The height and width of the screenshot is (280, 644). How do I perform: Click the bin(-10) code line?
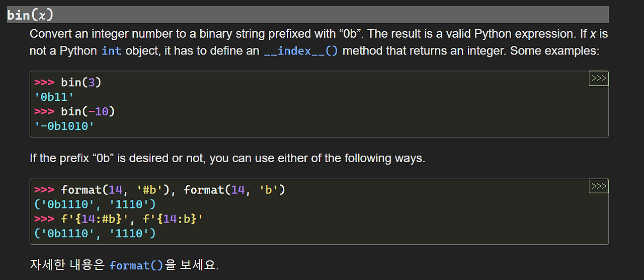(88, 111)
